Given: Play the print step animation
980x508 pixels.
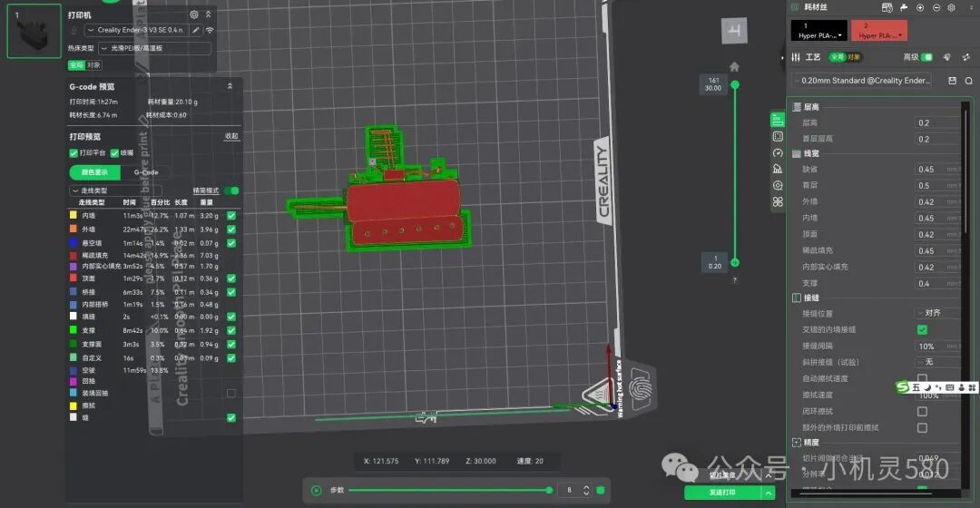Looking at the screenshot, I should (317, 491).
